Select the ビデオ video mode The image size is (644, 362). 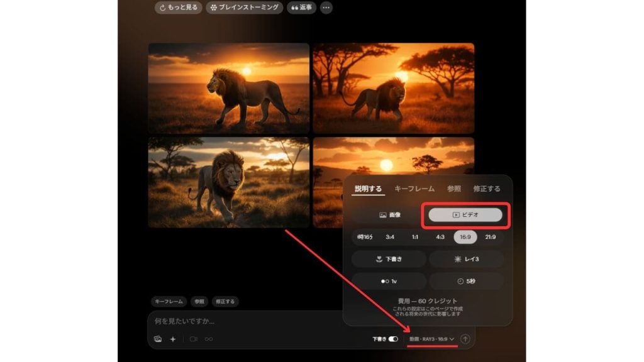click(x=465, y=215)
